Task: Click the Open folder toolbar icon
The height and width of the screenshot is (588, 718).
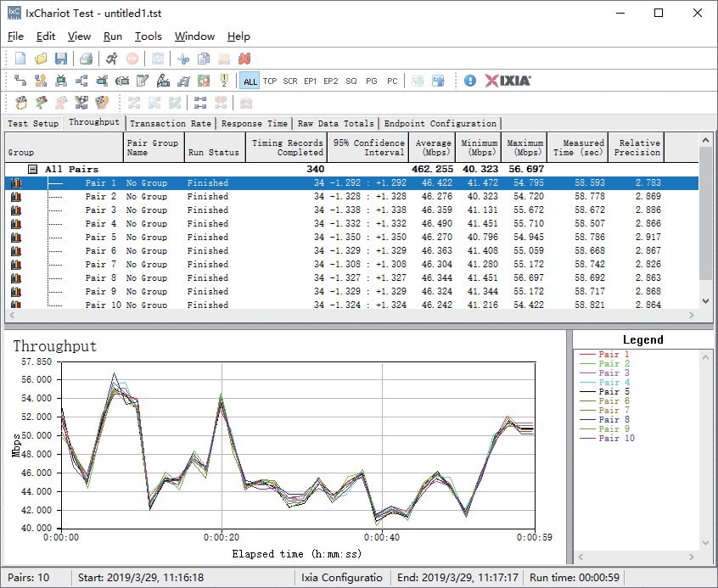Action: (41, 59)
